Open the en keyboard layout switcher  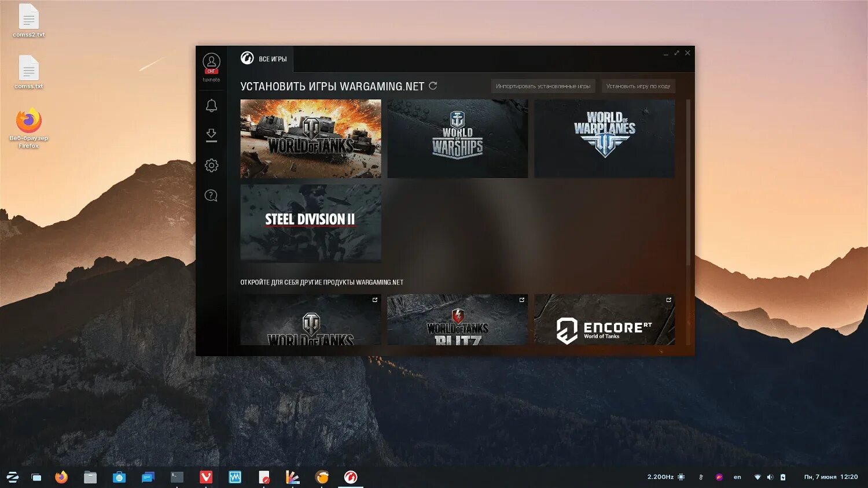tap(737, 477)
